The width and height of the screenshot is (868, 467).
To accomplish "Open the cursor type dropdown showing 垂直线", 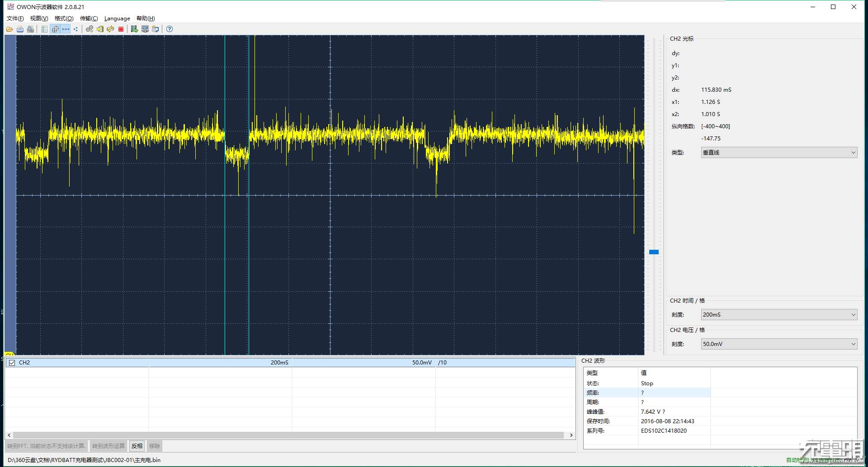I will 779,153.
